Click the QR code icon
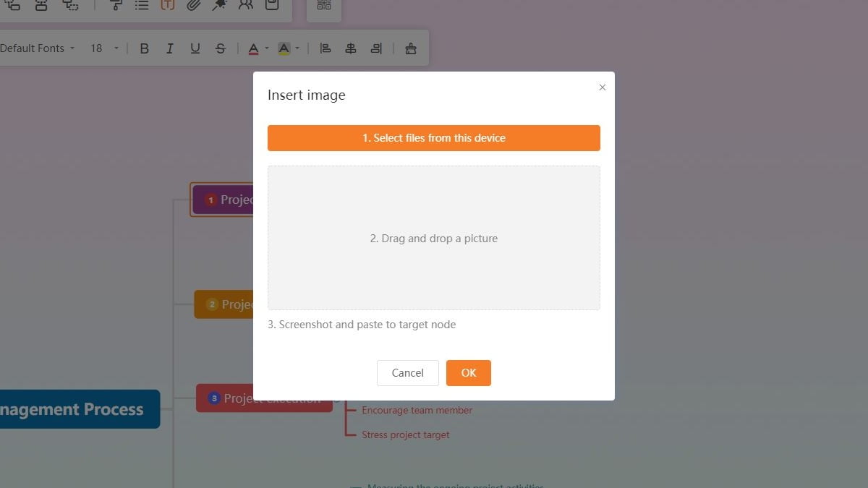868x488 pixels. (324, 4)
